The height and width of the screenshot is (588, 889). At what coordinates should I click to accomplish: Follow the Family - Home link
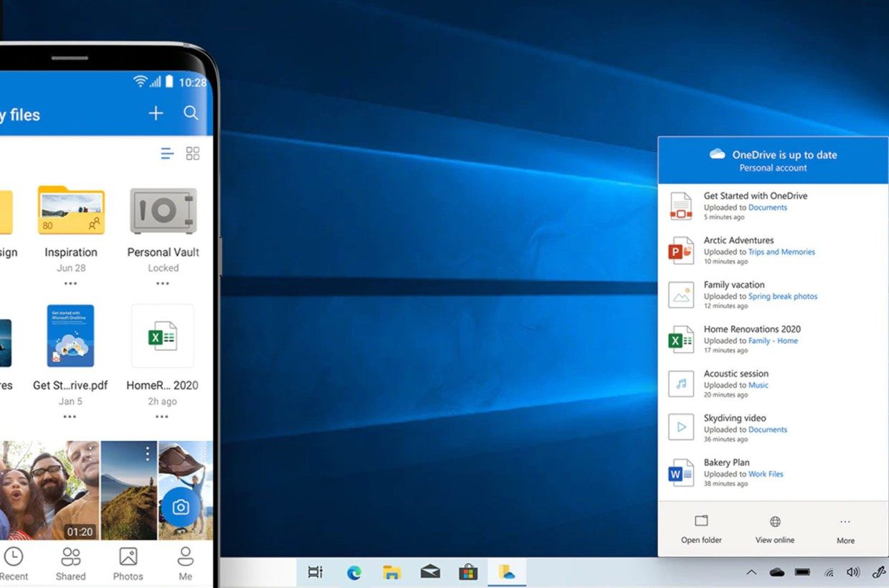pyautogui.click(x=773, y=341)
